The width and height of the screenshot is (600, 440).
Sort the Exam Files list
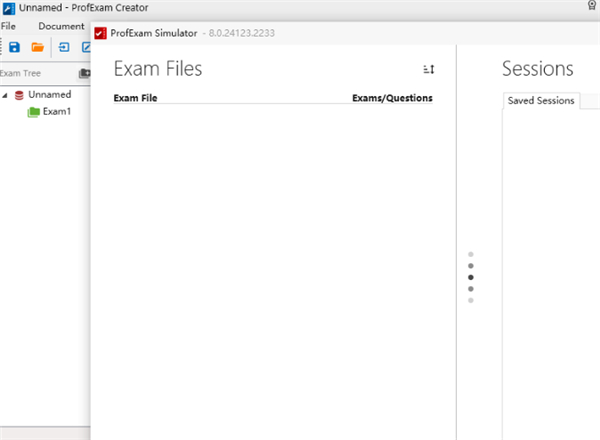click(x=429, y=69)
